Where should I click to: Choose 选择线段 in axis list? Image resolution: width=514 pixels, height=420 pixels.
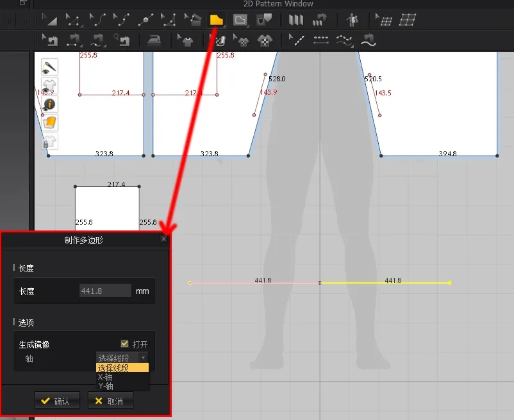(x=122, y=368)
